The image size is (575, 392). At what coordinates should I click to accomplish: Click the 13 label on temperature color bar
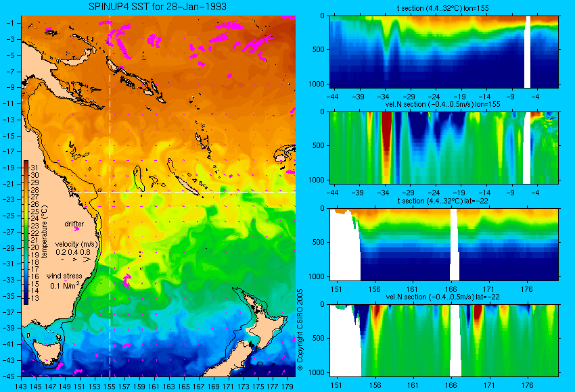[x=34, y=298]
